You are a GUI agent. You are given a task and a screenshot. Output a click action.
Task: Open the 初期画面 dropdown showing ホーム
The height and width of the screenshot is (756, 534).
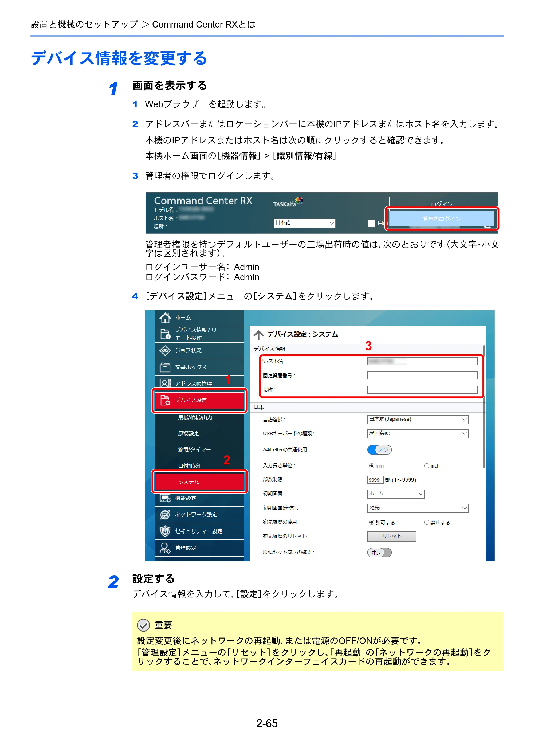coord(396,493)
